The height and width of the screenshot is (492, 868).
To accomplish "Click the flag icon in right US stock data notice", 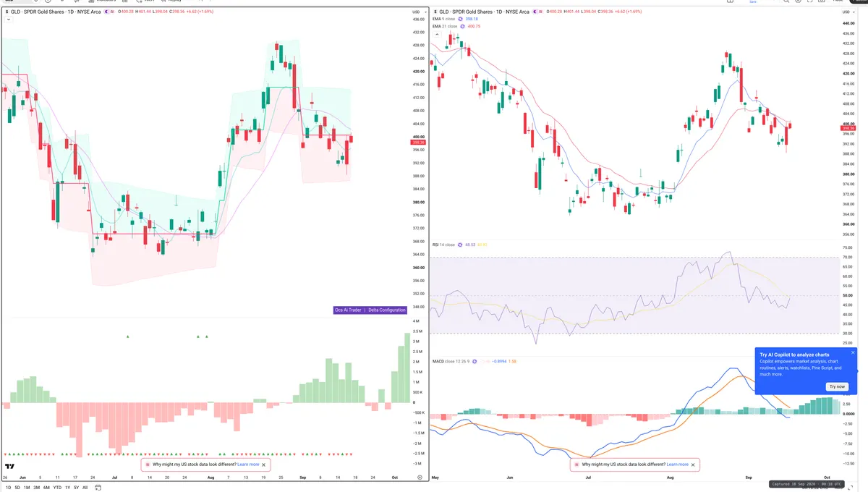I will [577, 465].
